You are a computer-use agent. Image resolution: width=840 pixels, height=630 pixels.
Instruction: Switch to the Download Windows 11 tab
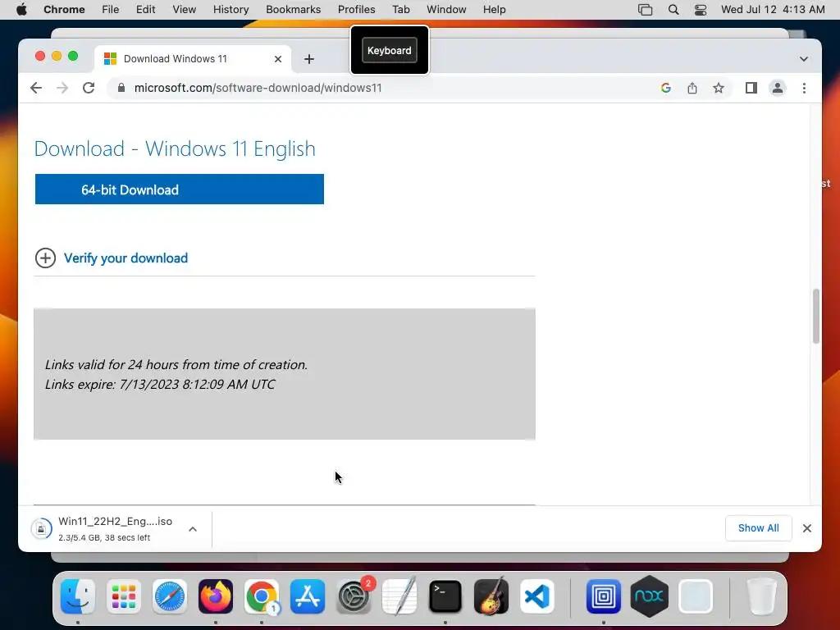193,59
